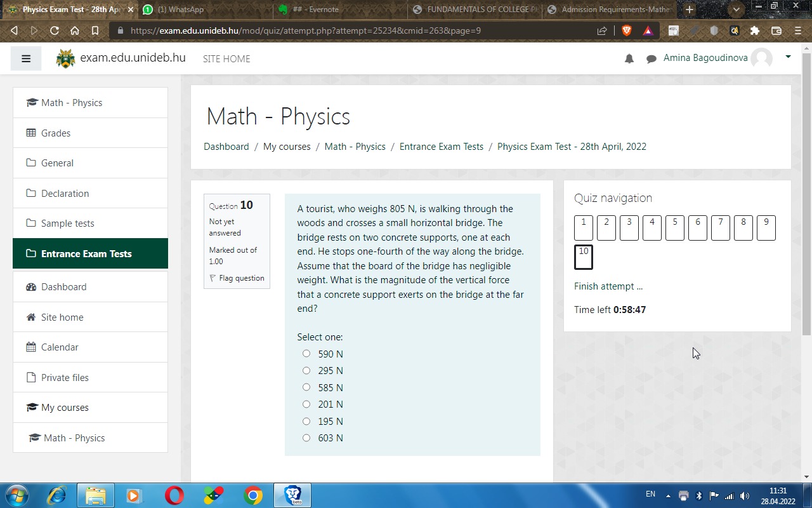Open Calendar in the sidebar

coord(90,347)
